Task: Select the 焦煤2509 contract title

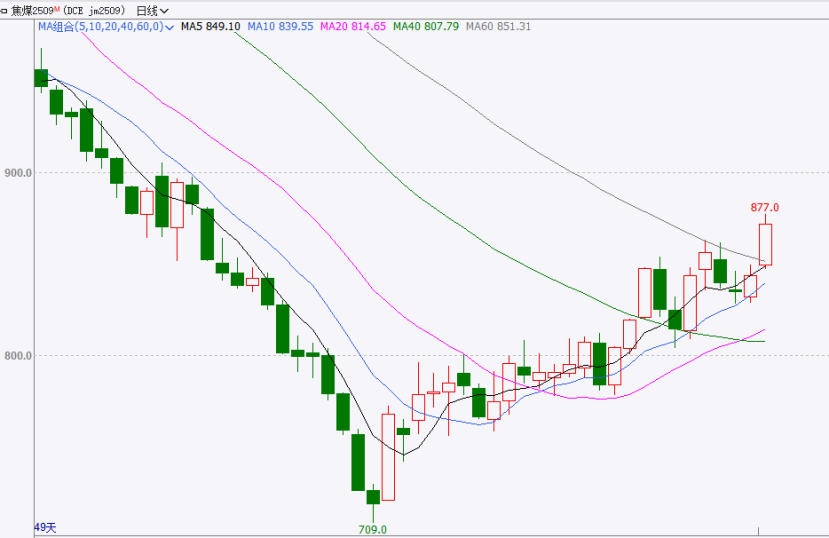Action: click(35, 11)
